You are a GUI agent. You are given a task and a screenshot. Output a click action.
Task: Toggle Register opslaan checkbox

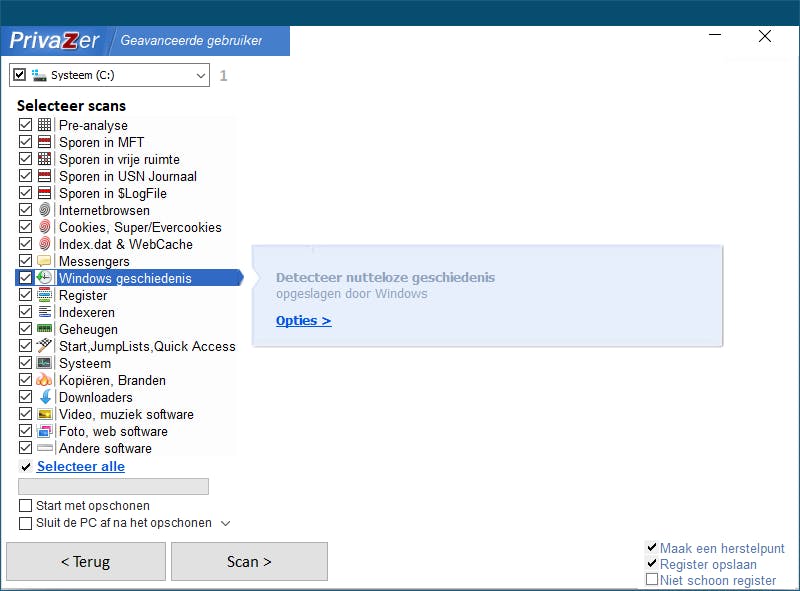(x=652, y=563)
